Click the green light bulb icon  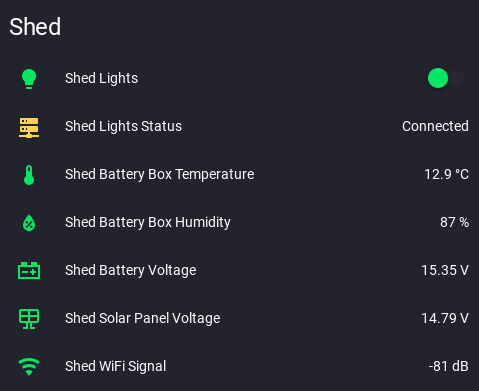click(29, 79)
